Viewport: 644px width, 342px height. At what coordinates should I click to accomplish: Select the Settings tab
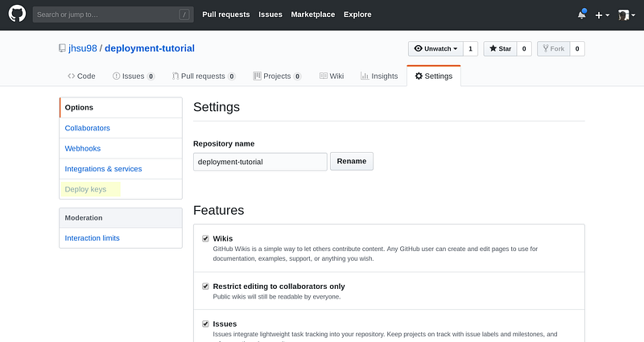point(434,76)
